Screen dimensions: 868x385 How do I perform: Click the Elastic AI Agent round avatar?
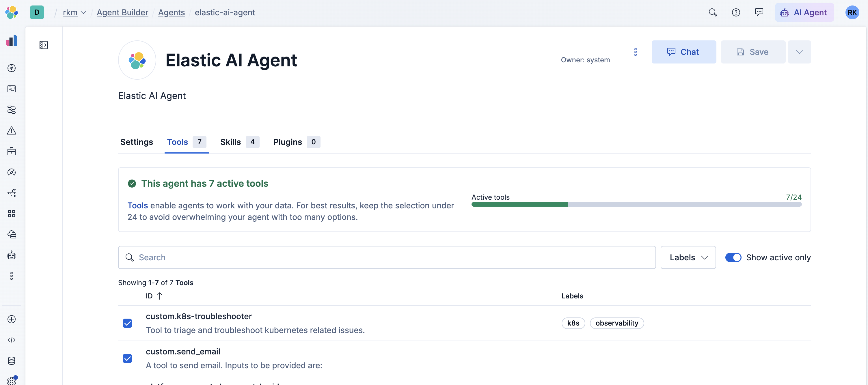point(137,60)
